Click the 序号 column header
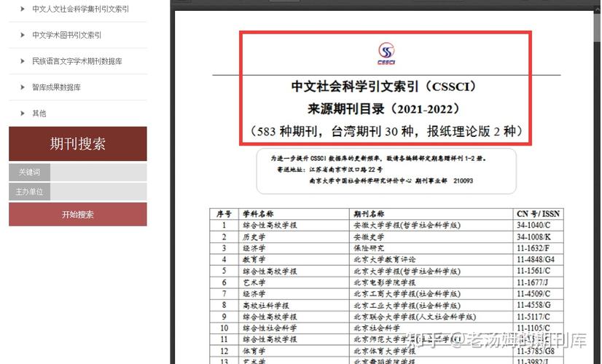Screen dimensions: 602x364 click(224, 213)
